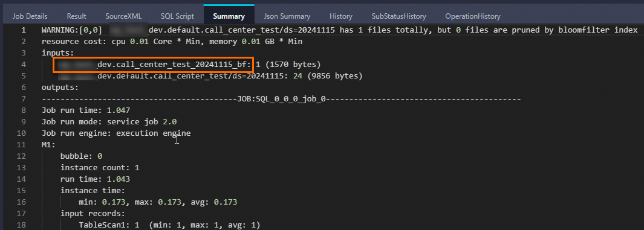Click 'dev.call_center_test_20241115_bf' text
The height and width of the screenshot is (230, 644).
(174, 65)
